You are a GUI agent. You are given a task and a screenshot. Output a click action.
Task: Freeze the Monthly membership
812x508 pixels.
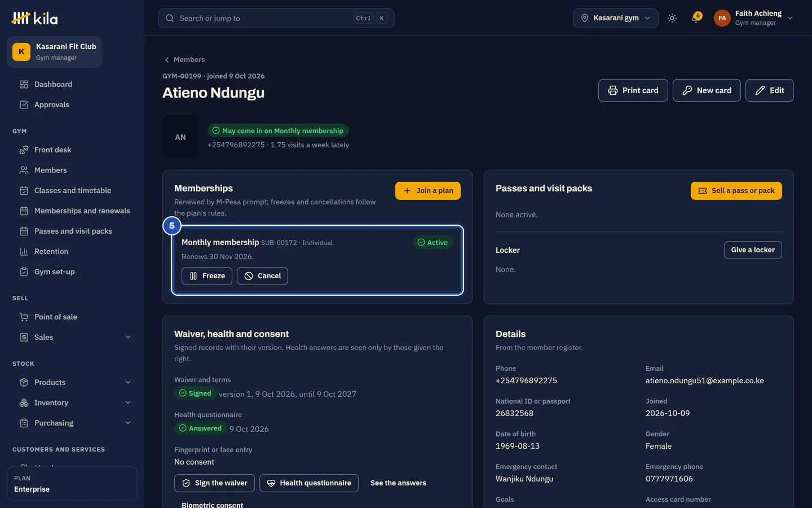[x=207, y=276]
